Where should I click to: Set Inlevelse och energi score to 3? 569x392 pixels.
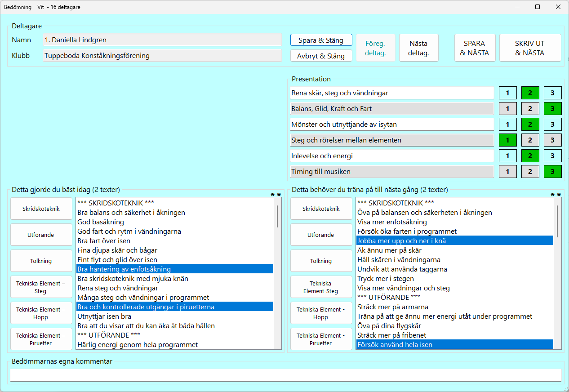click(553, 156)
